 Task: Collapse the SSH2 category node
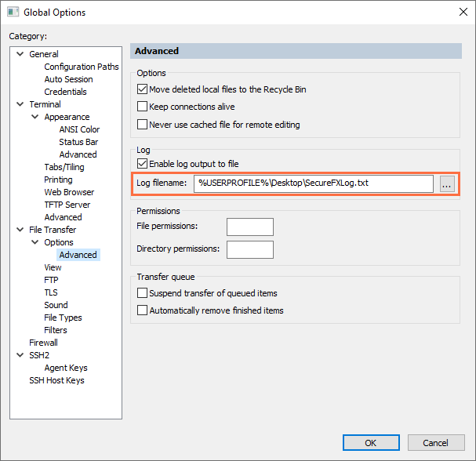[20, 355]
